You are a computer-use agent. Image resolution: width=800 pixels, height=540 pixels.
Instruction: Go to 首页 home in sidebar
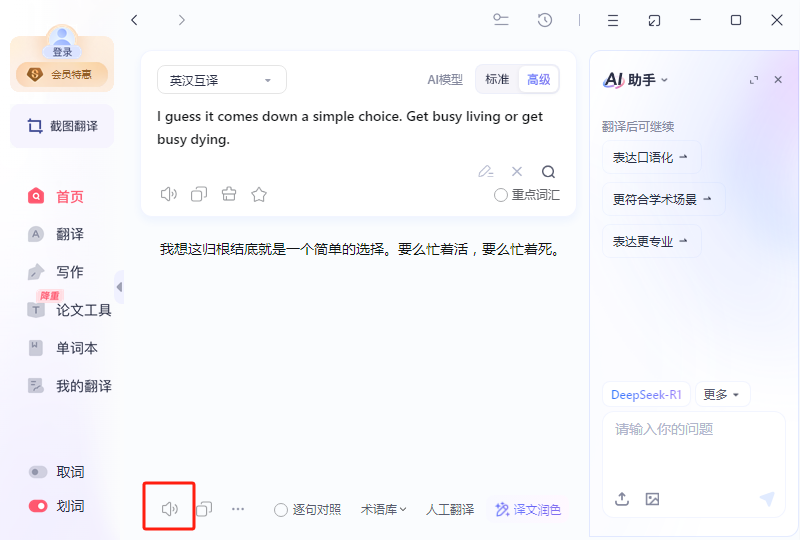click(x=56, y=197)
